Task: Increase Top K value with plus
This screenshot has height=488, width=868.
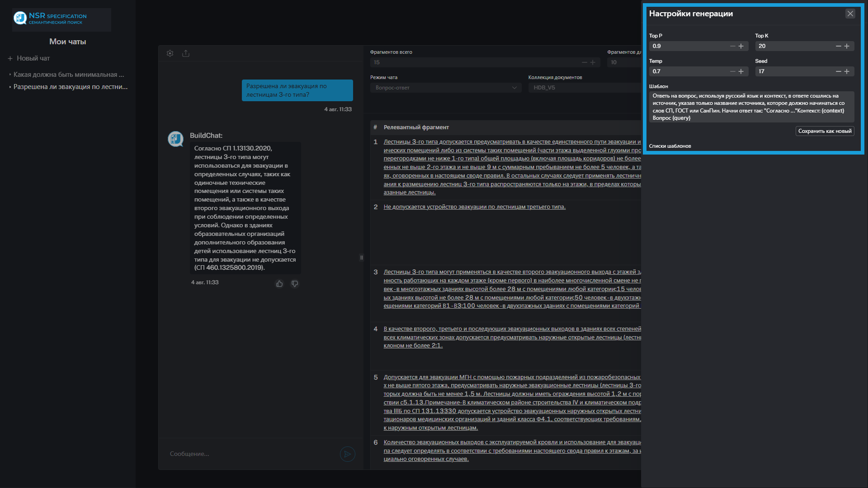Action: (847, 46)
